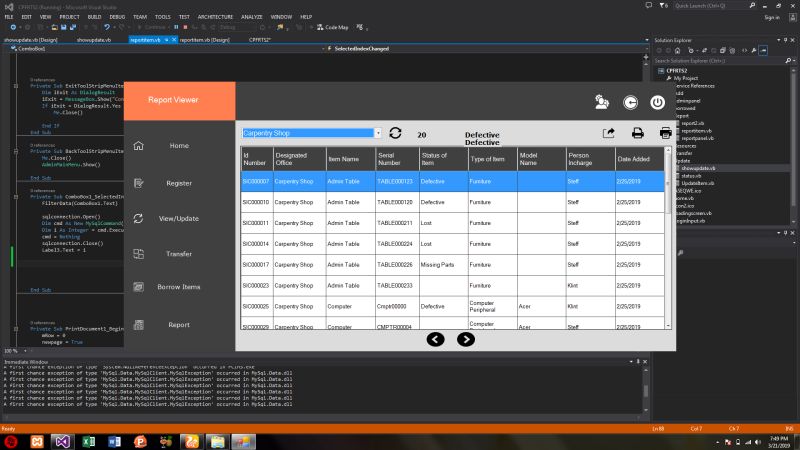Screen dimensions: 800x450
Task: Open the FILE menu
Action: (9, 17)
